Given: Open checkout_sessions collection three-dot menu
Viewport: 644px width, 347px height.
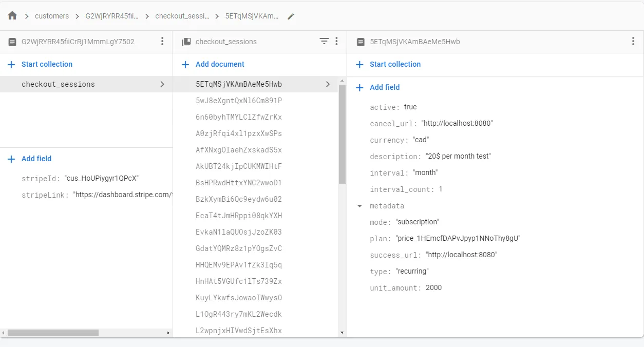Looking at the screenshot, I should pyautogui.click(x=336, y=42).
